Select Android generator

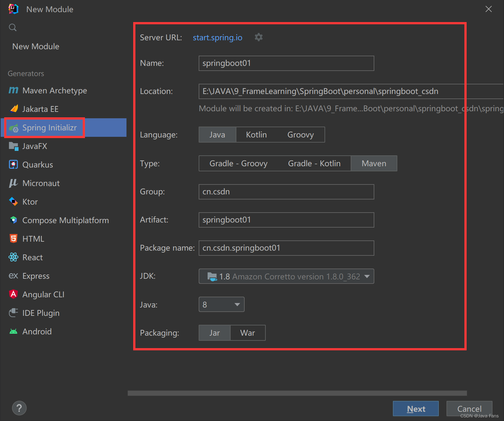point(64,331)
